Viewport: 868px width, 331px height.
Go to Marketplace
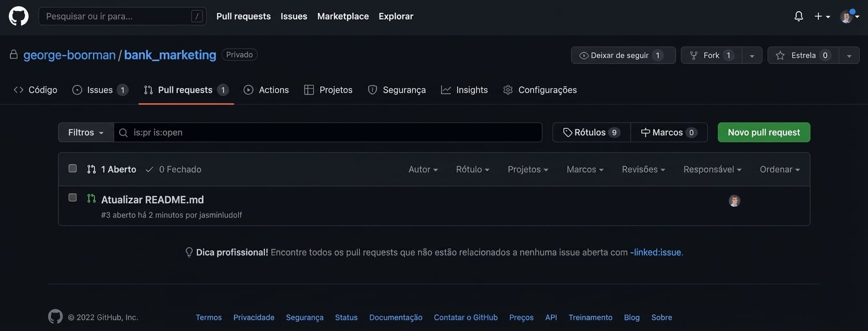343,16
